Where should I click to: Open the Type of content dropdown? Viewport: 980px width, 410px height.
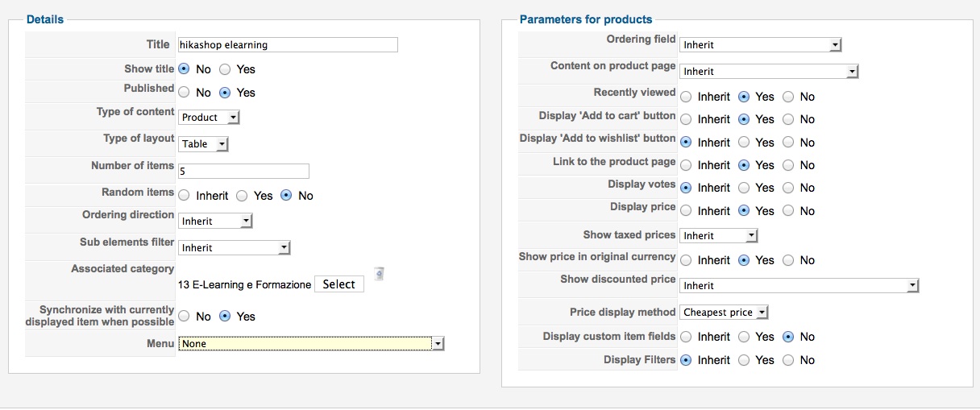(x=210, y=118)
